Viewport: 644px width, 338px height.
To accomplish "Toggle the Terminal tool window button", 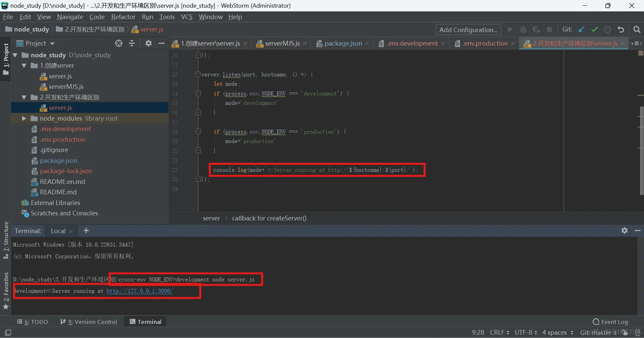I will pyautogui.click(x=146, y=322).
